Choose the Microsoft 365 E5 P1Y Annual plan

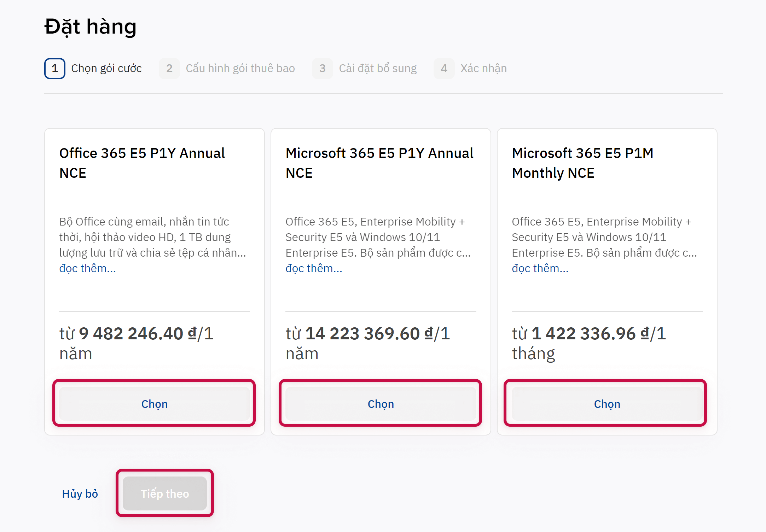click(381, 404)
